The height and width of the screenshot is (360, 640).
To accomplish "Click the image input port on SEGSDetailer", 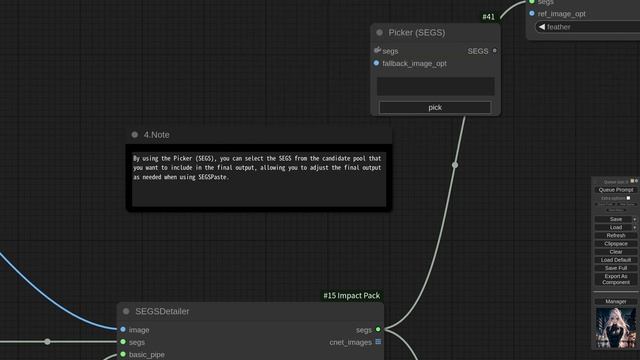I will coord(123,329).
